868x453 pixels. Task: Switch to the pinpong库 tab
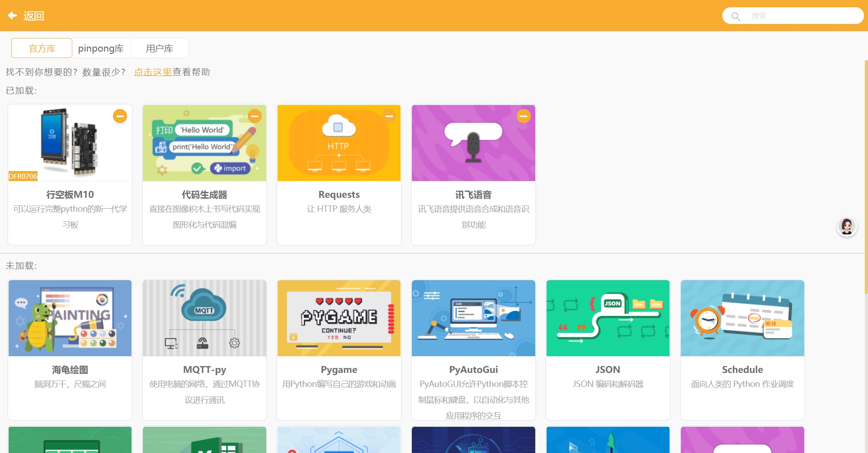(101, 48)
